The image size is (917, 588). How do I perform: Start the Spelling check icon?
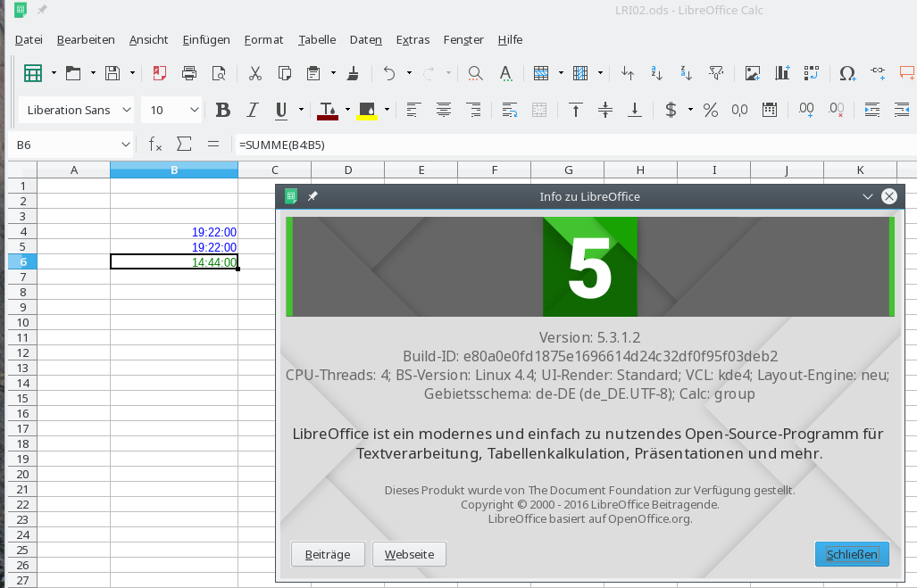click(x=506, y=73)
